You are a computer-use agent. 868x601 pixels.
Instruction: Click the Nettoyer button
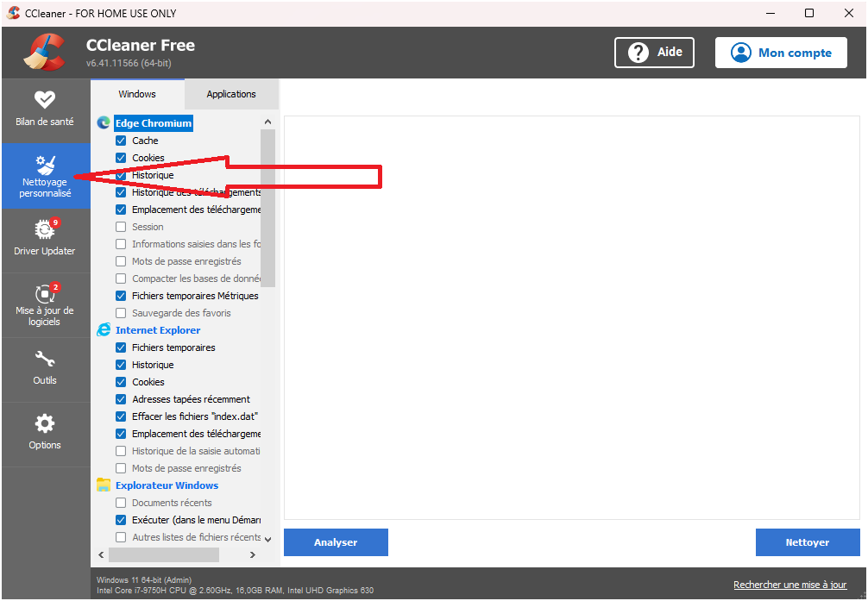(808, 542)
